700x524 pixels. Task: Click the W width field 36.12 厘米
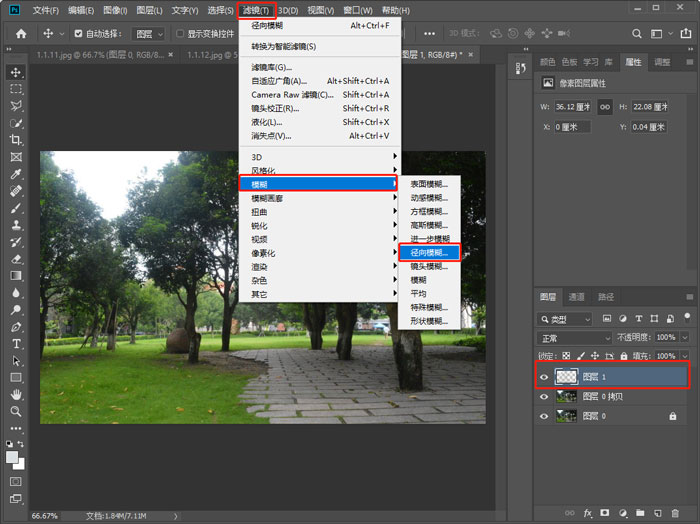tap(573, 107)
